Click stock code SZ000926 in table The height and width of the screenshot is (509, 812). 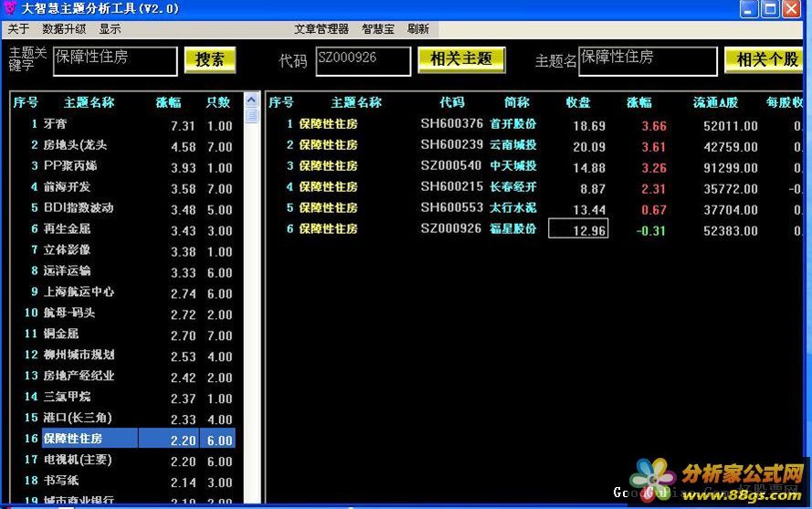click(451, 229)
